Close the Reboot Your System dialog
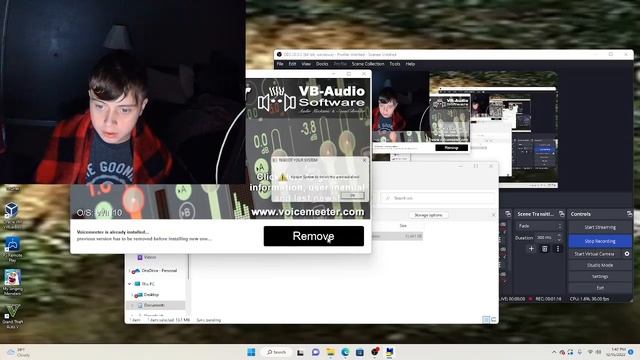 point(364,160)
